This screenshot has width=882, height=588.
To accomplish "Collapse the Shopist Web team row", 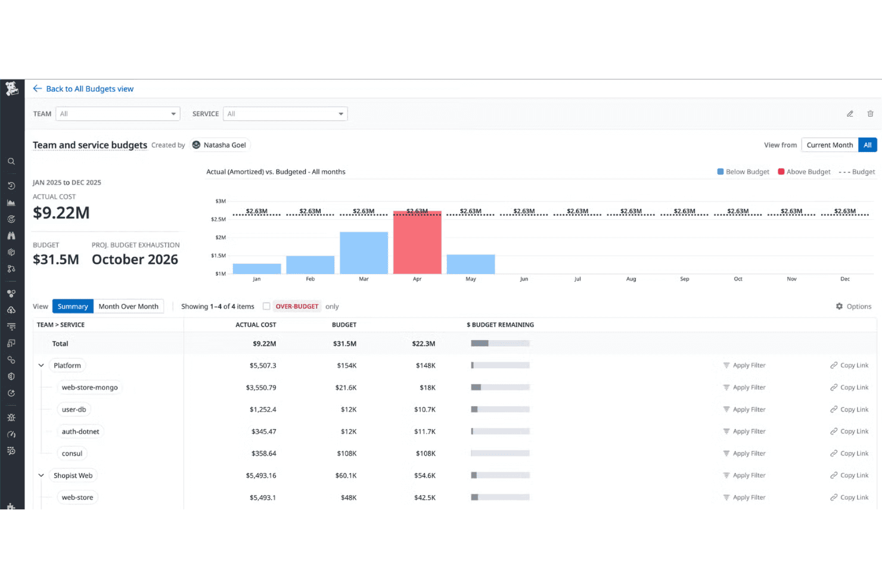I will point(41,475).
